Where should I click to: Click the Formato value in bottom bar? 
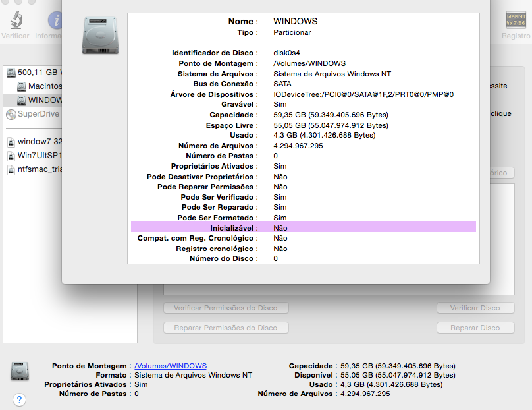click(193, 375)
